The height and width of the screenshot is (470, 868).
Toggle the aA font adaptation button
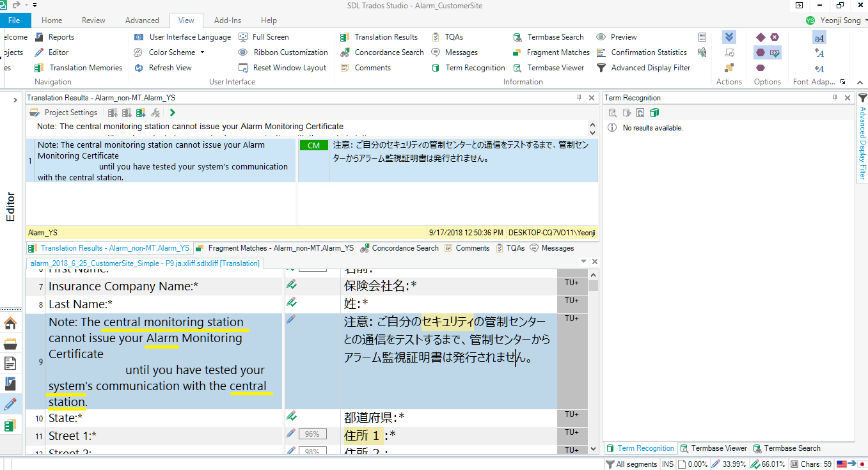pyautogui.click(x=819, y=38)
